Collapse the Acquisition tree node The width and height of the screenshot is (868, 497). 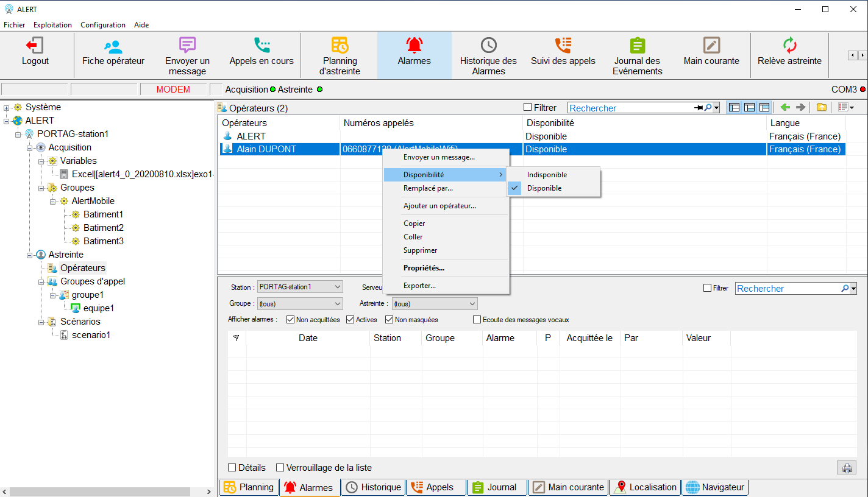(x=29, y=147)
